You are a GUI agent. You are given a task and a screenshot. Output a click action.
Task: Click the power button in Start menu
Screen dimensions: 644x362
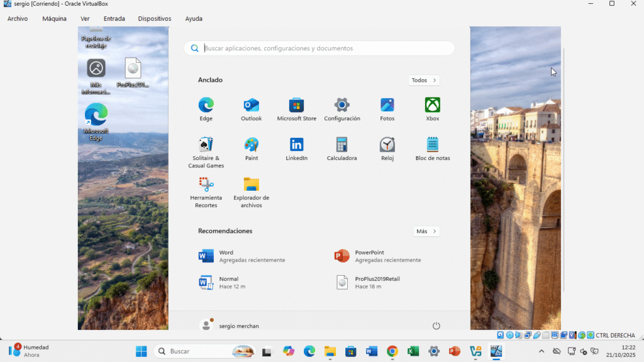tap(436, 325)
